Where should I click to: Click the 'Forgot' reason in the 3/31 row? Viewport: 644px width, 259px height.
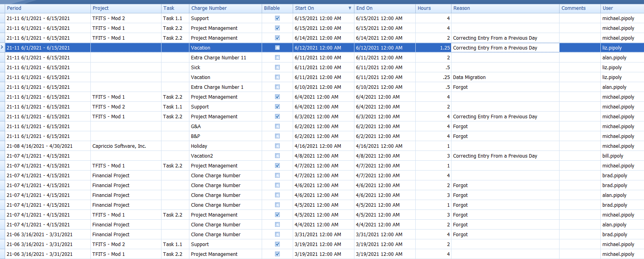[505, 234]
